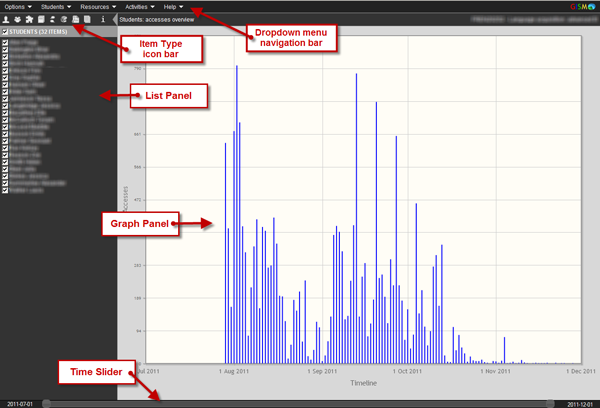Image resolution: width=600 pixels, height=408 pixels.
Task: Collapse the list panel with triangle arrow
Action: [x=115, y=20]
